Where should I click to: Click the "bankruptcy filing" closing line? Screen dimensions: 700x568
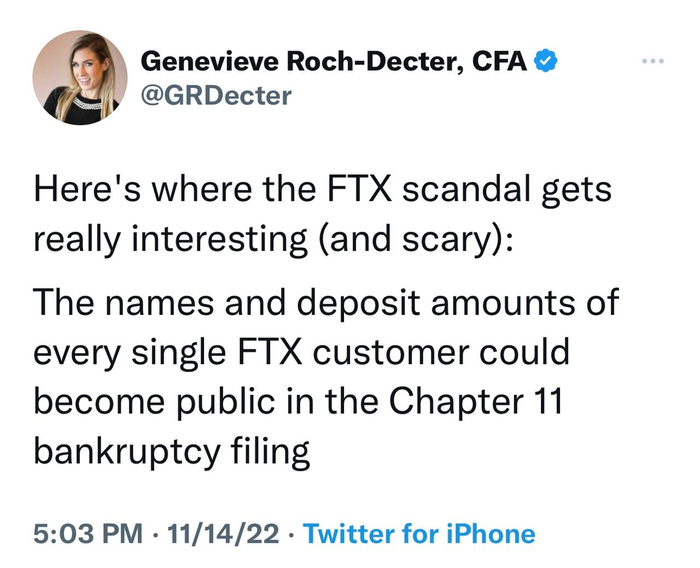click(172, 451)
